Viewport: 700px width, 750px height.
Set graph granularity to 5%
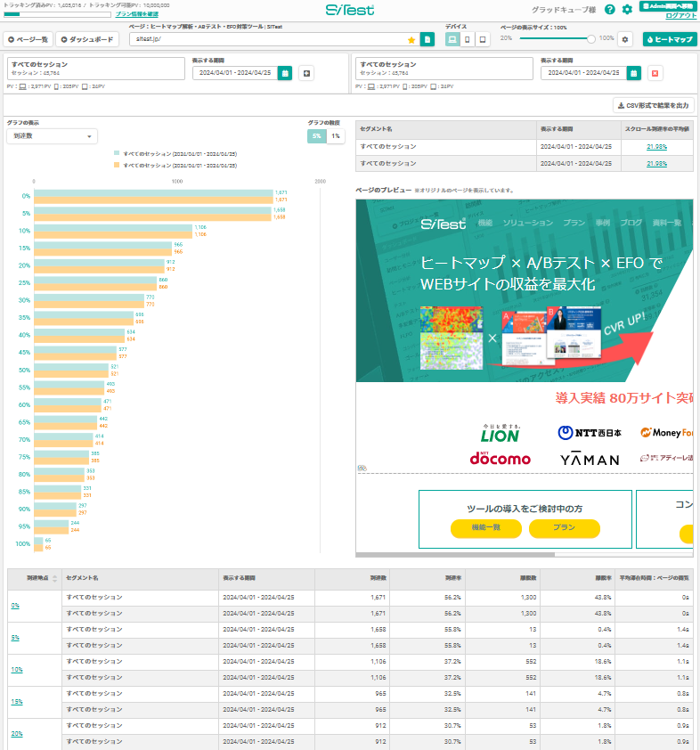click(x=316, y=136)
